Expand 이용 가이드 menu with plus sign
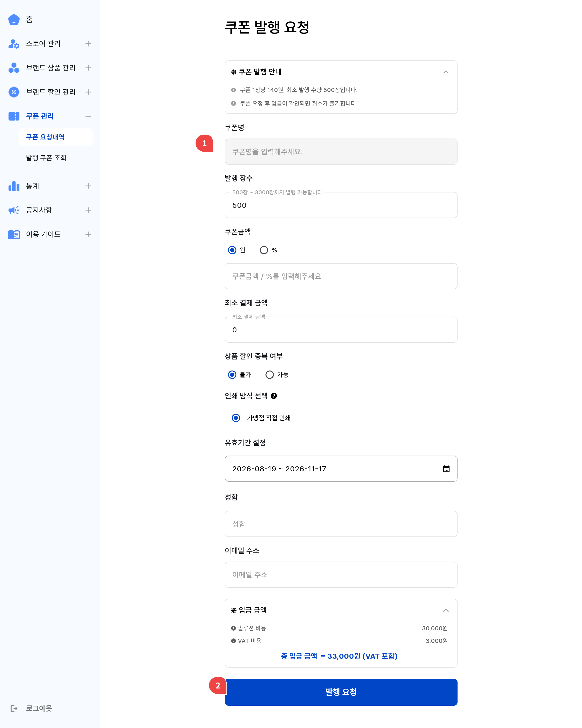The image size is (582, 728). (88, 234)
